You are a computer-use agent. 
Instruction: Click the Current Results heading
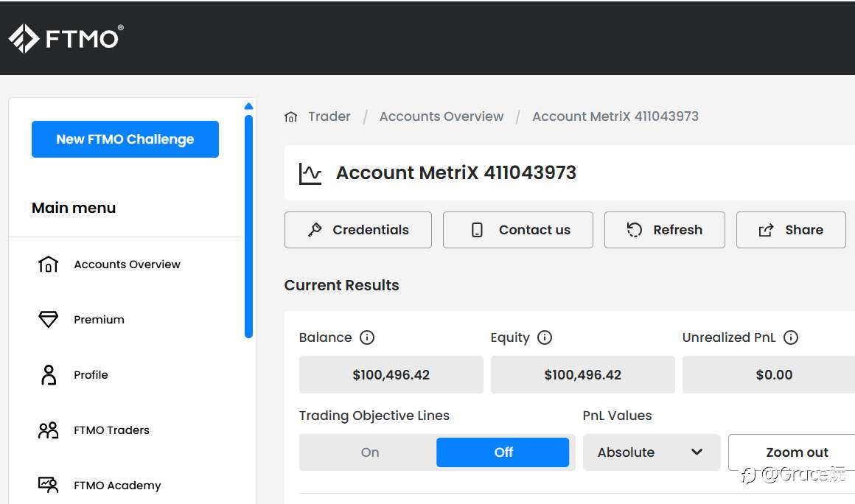[x=342, y=285]
